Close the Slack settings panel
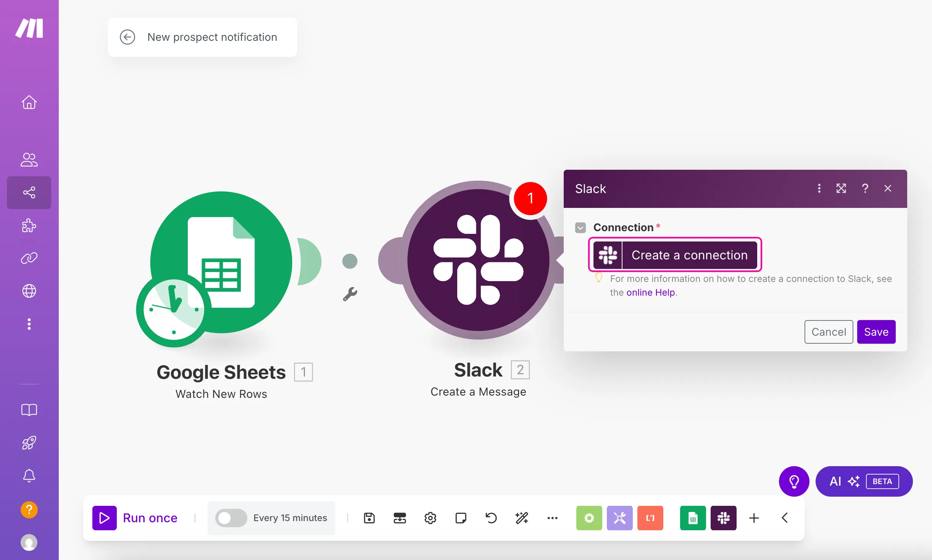 pyautogui.click(x=888, y=188)
